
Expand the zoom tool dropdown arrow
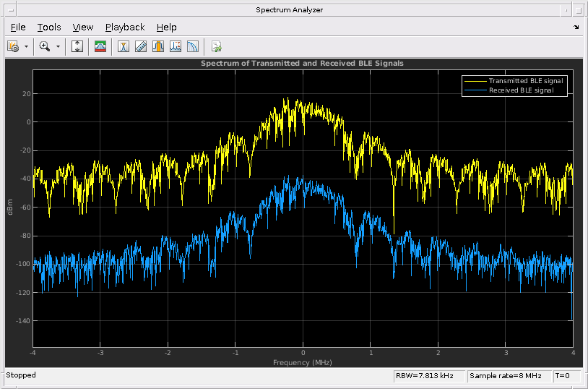pos(59,46)
